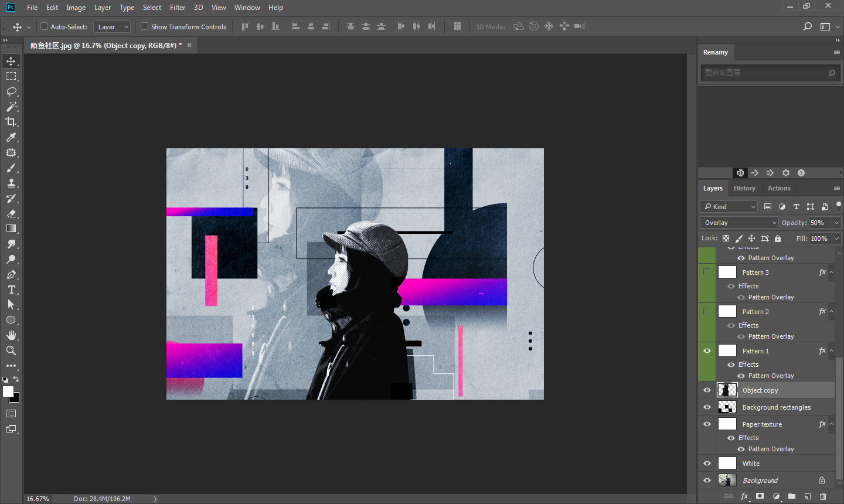Screen dimensions: 844x504
Task: Select the Background layer name
Action: (x=760, y=481)
